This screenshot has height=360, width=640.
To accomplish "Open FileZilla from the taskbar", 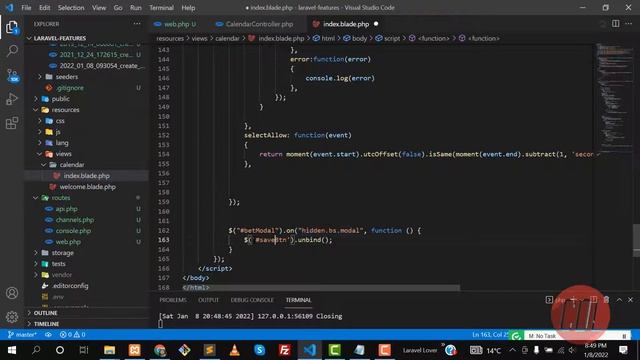I will [x=284, y=350].
